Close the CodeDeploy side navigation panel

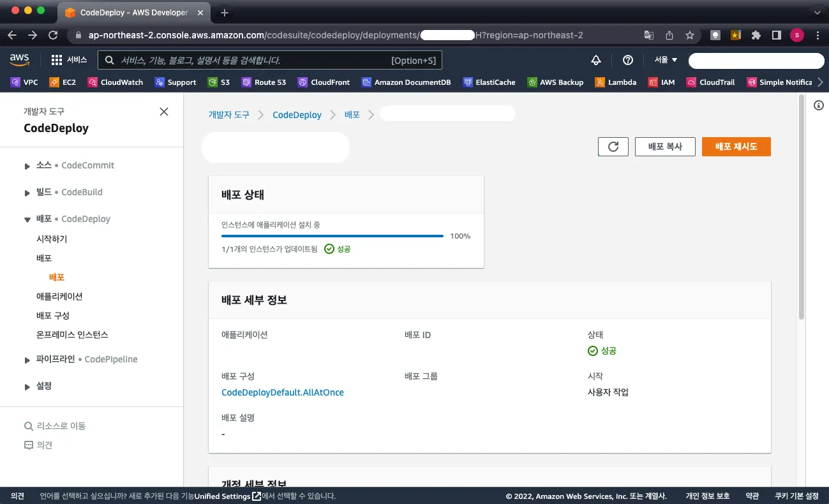(164, 112)
